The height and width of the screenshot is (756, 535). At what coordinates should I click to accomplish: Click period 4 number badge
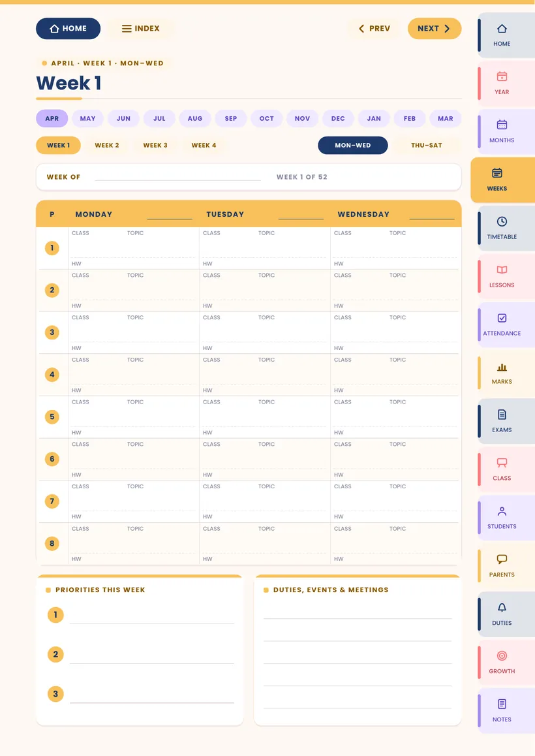[x=52, y=375]
